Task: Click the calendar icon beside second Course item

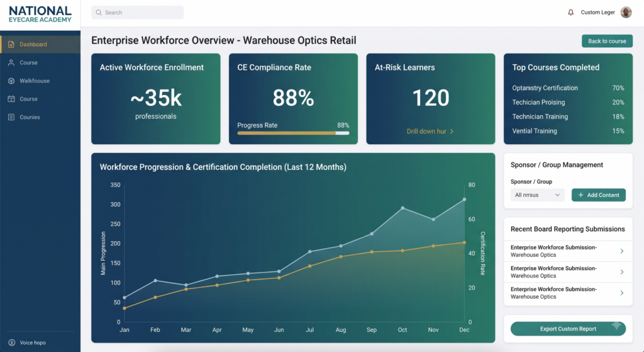Action: pos(11,99)
